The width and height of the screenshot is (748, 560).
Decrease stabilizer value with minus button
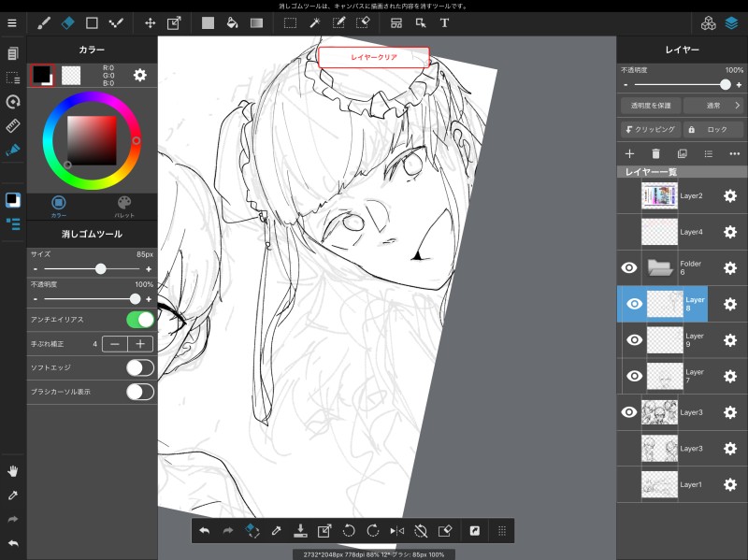115,344
